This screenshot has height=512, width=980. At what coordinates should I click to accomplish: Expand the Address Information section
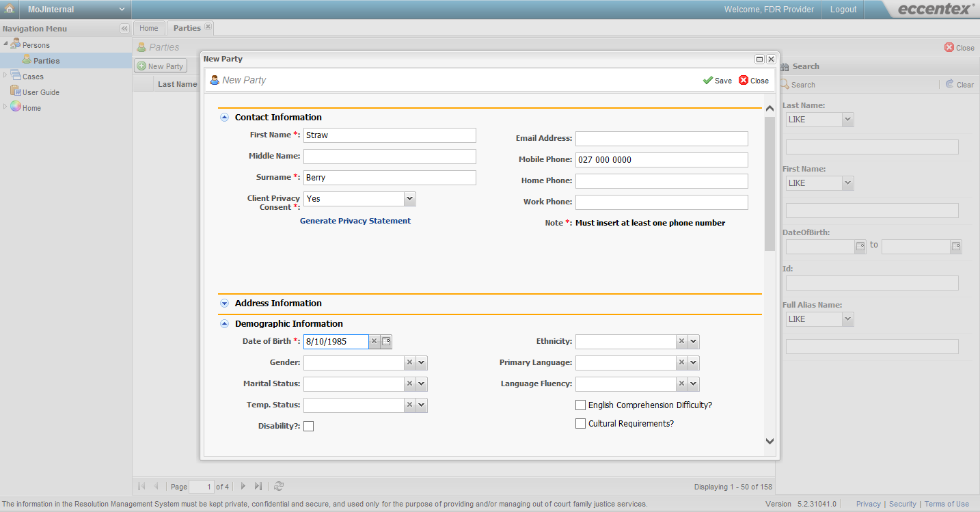(x=224, y=304)
